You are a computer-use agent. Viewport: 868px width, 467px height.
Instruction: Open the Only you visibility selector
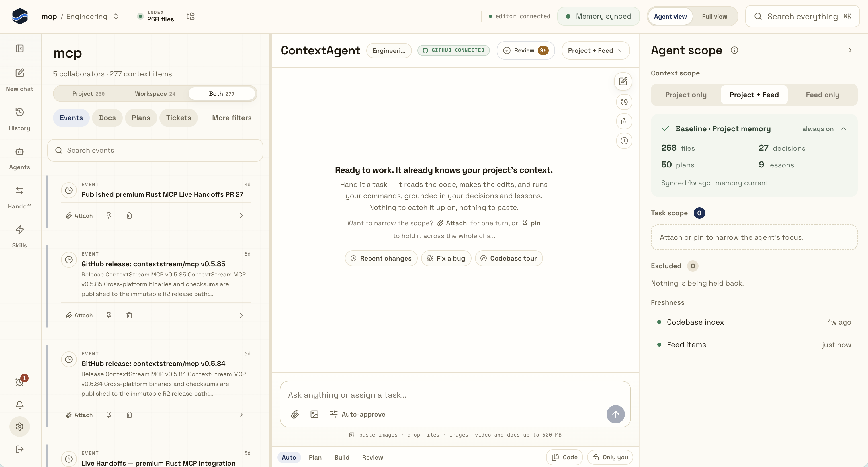[610, 457]
